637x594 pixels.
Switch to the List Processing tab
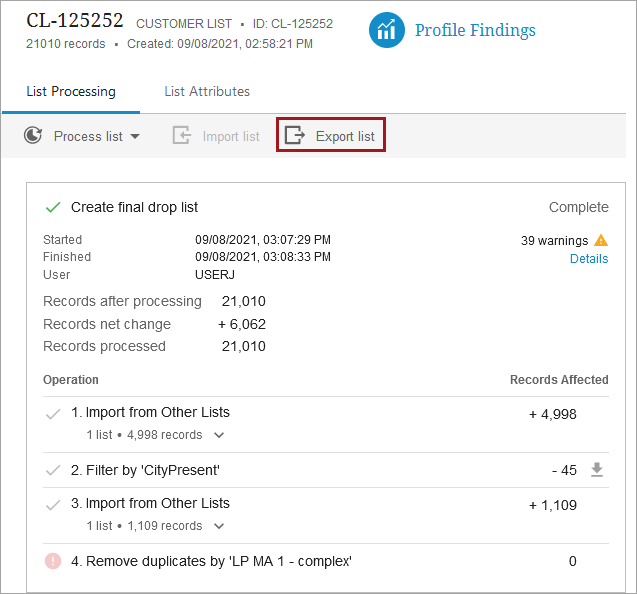point(71,92)
